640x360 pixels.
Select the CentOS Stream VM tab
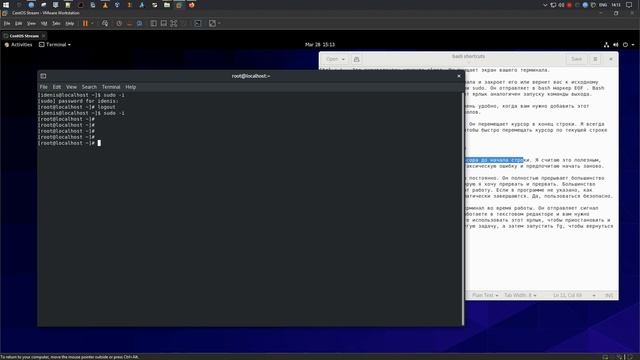point(24,36)
